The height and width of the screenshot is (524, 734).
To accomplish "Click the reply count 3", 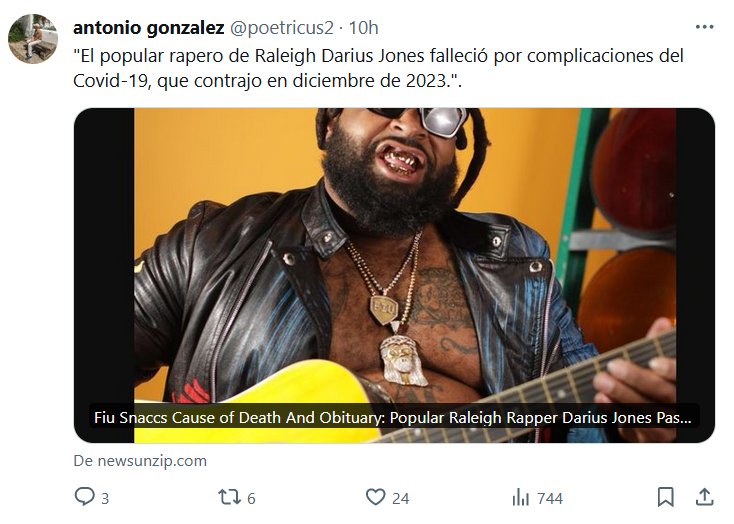I will pyautogui.click(x=105, y=499).
